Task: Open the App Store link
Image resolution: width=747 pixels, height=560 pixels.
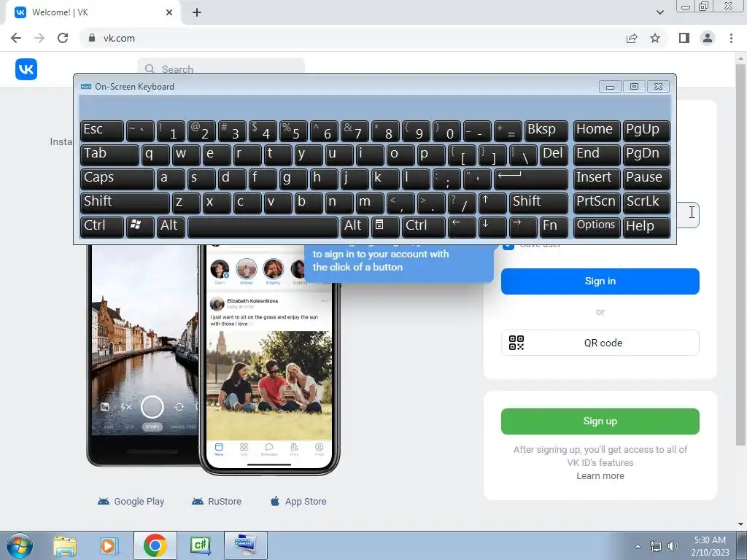Action: tap(298, 502)
